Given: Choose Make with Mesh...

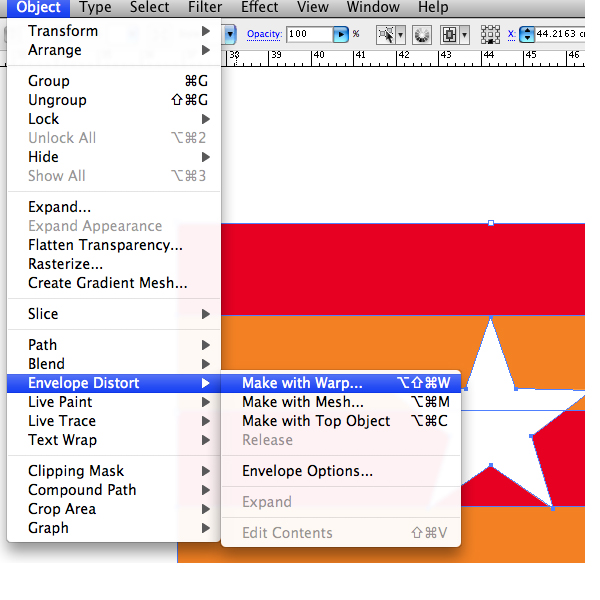Looking at the screenshot, I should pos(341,402).
